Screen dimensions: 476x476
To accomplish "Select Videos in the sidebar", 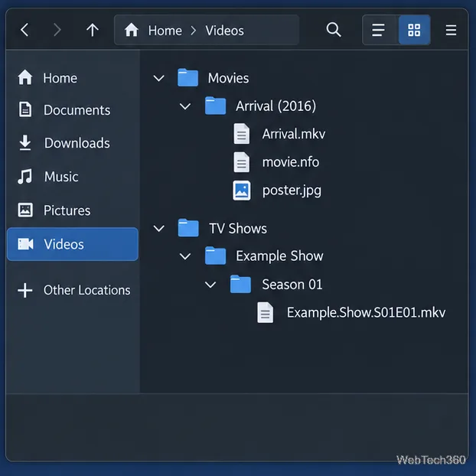I will click(x=72, y=244).
